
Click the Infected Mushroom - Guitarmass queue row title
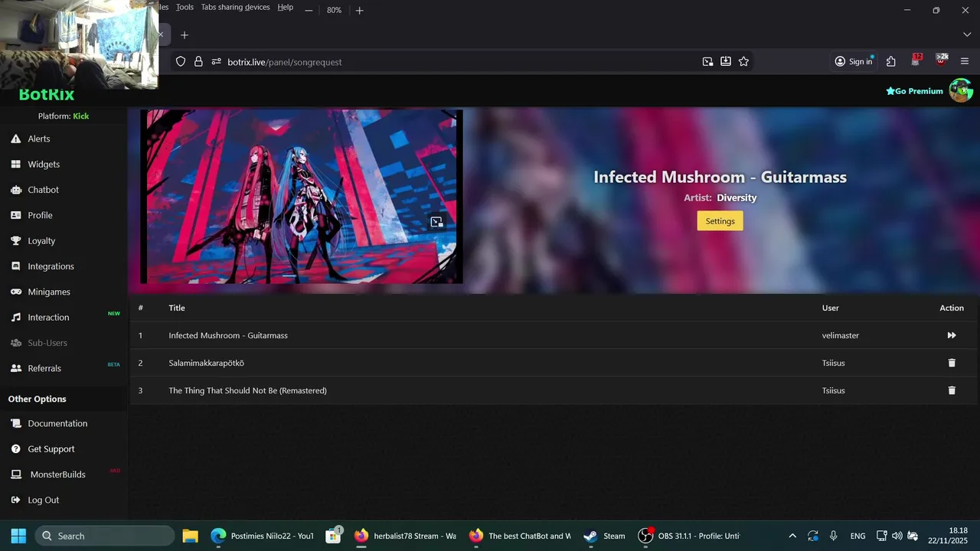click(228, 335)
